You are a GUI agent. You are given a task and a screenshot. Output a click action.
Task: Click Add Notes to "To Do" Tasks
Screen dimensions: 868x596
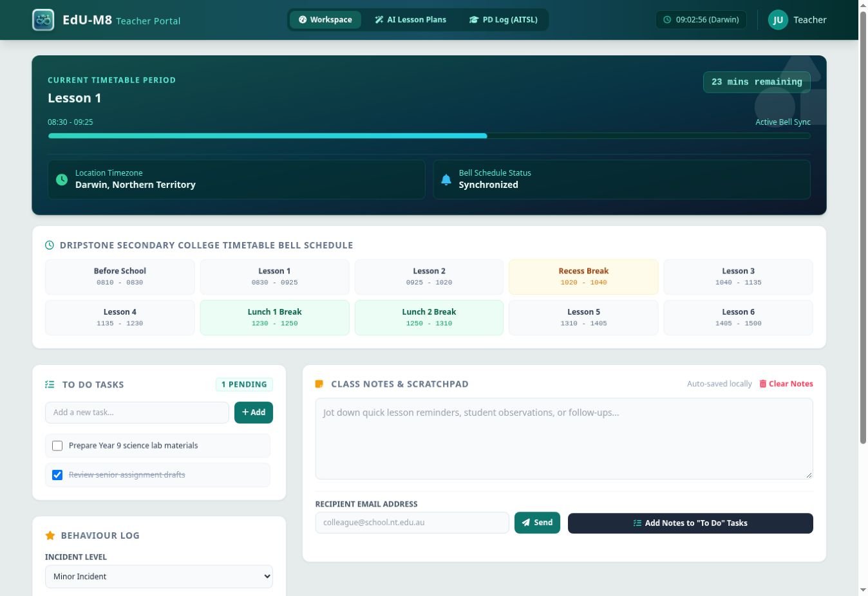coord(690,523)
